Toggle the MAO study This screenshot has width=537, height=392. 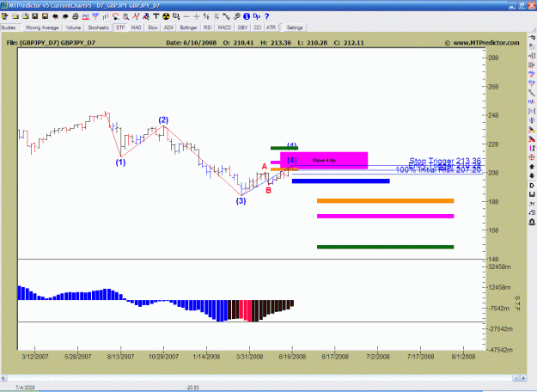click(136, 28)
